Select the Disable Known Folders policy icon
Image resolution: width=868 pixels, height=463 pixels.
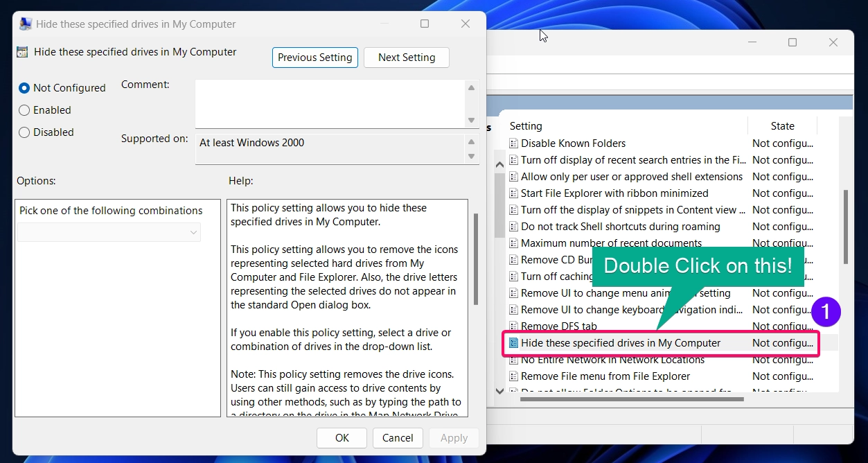(x=514, y=143)
